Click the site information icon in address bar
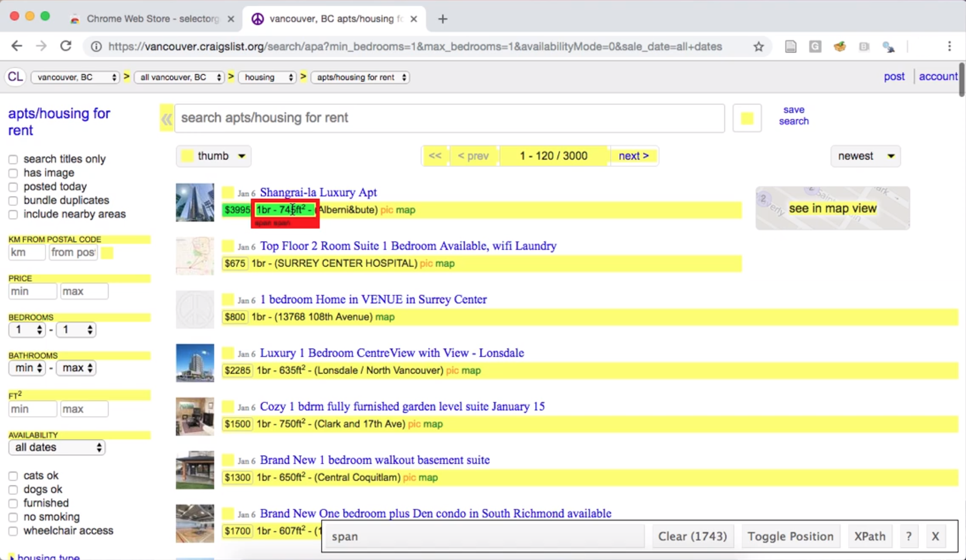This screenshot has height=560, width=966. click(96, 47)
